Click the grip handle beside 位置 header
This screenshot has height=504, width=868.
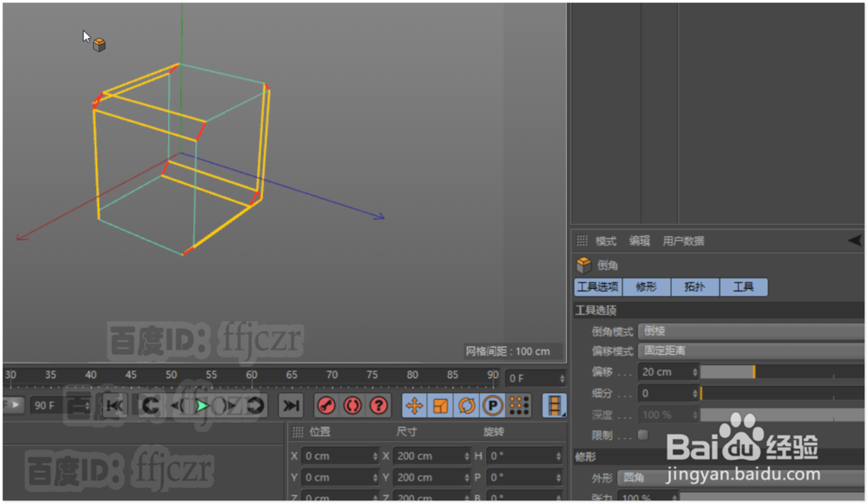(x=298, y=431)
